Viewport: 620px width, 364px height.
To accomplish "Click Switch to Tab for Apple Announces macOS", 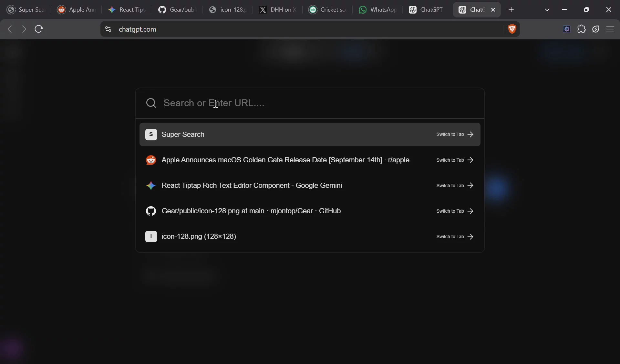I will pyautogui.click(x=455, y=160).
